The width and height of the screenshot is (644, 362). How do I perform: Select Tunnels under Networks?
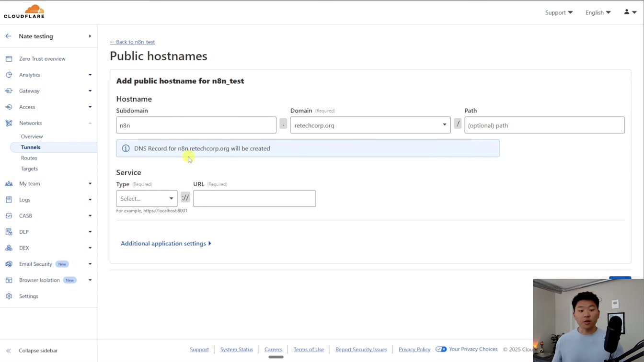[x=31, y=147]
